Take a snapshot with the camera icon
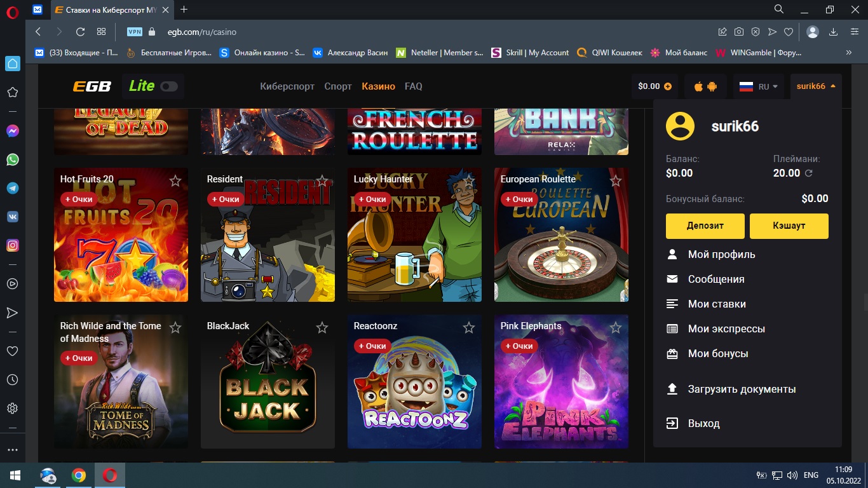This screenshot has width=868, height=488. pyautogui.click(x=739, y=32)
